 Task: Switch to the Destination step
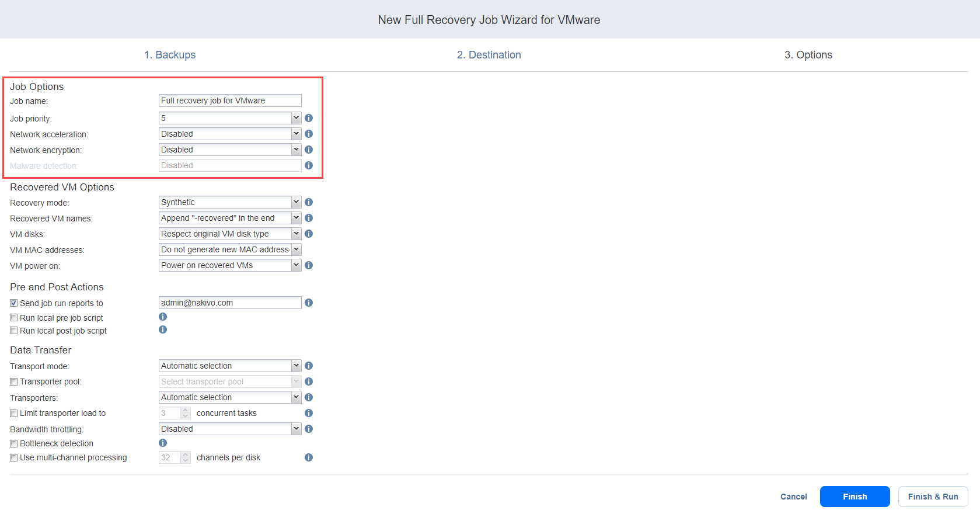coord(489,55)
